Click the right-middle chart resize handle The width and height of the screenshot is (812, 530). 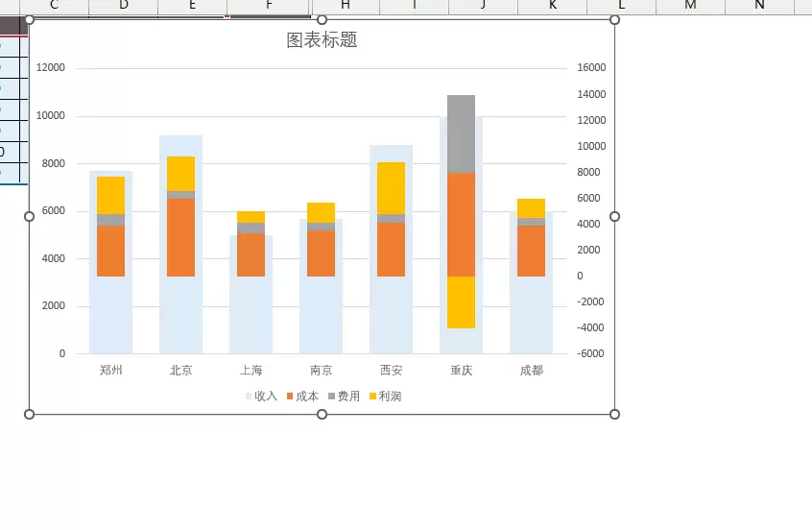pyautogui.click(x=614, y=217)
